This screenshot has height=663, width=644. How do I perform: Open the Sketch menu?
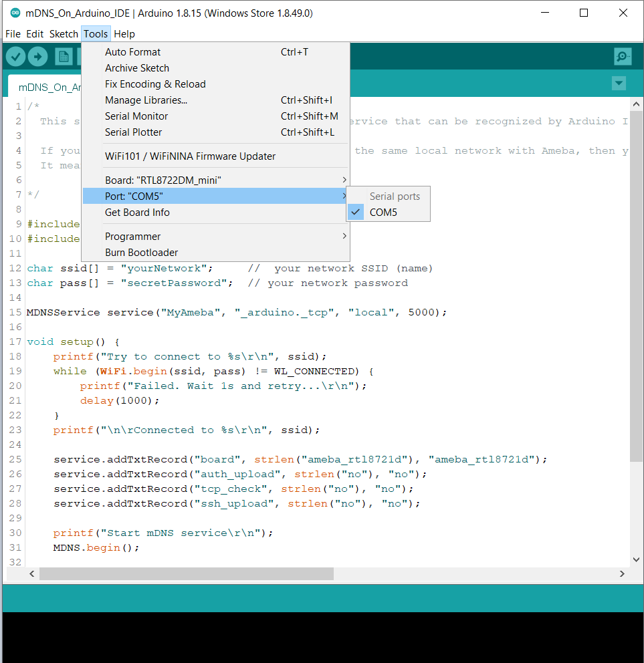pos(64,34)
